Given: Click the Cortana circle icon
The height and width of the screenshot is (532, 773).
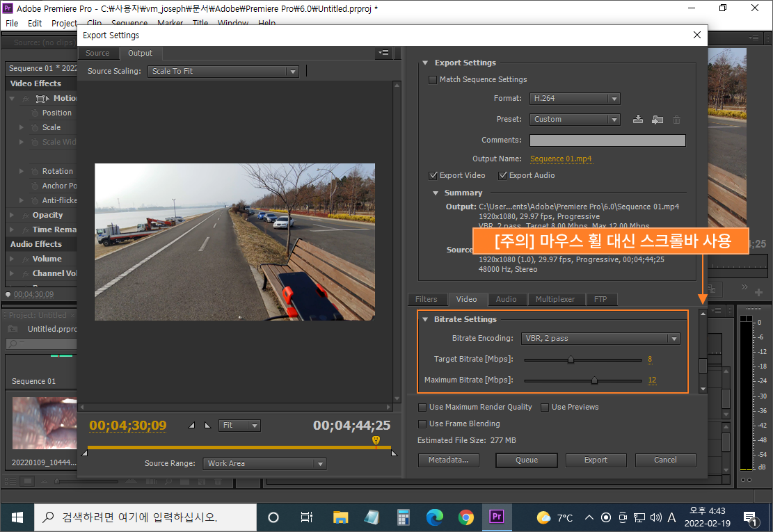Looking at the screenshot, I should coord(273,517).
